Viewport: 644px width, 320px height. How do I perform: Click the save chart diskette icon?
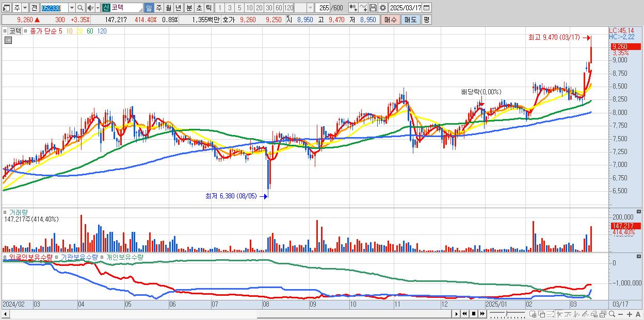[373, 8]
